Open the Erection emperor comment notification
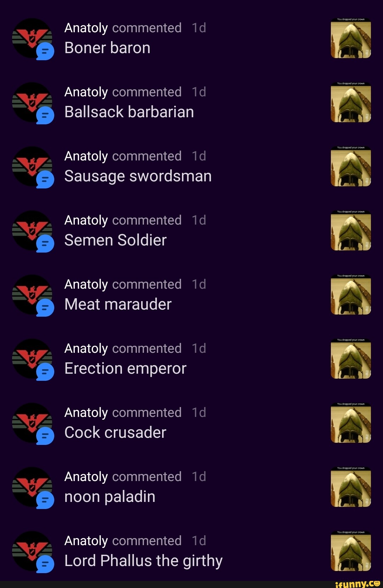This screenshot has width=383, height=588. (191, 359)
